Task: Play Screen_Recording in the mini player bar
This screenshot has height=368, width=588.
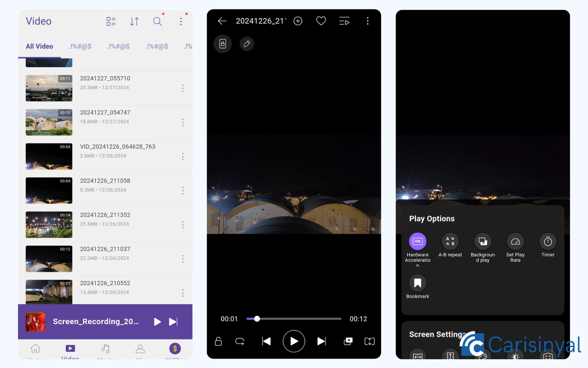Action: (157, 321)
